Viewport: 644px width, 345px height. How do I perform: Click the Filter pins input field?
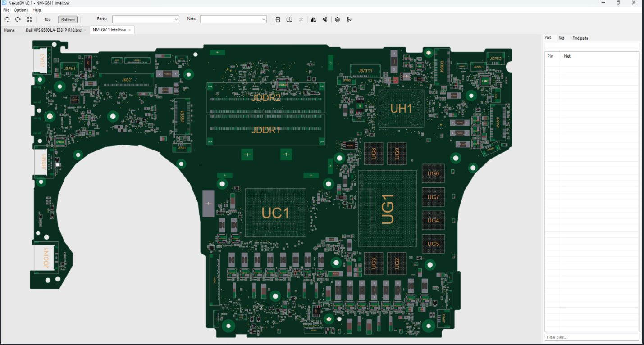coord(592,337)
